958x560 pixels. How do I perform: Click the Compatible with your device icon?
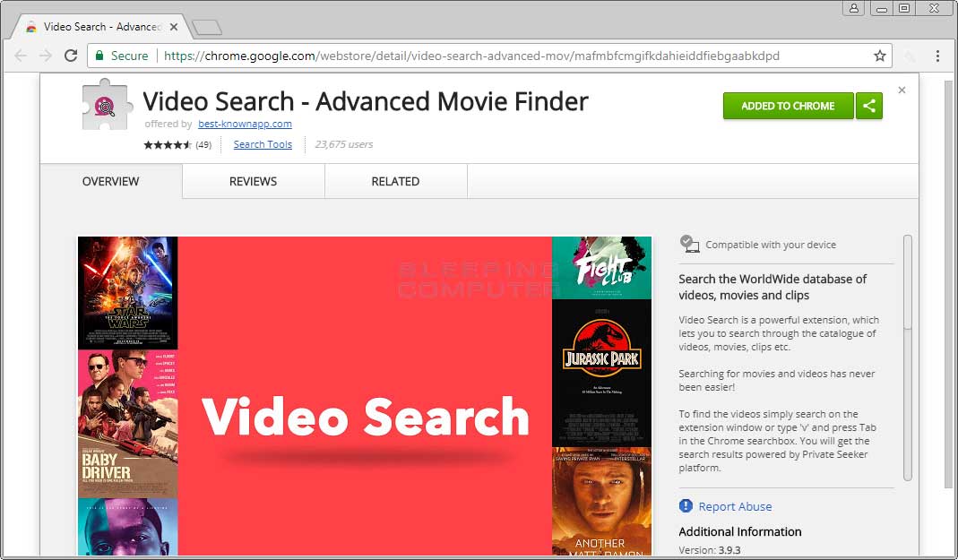690,245
